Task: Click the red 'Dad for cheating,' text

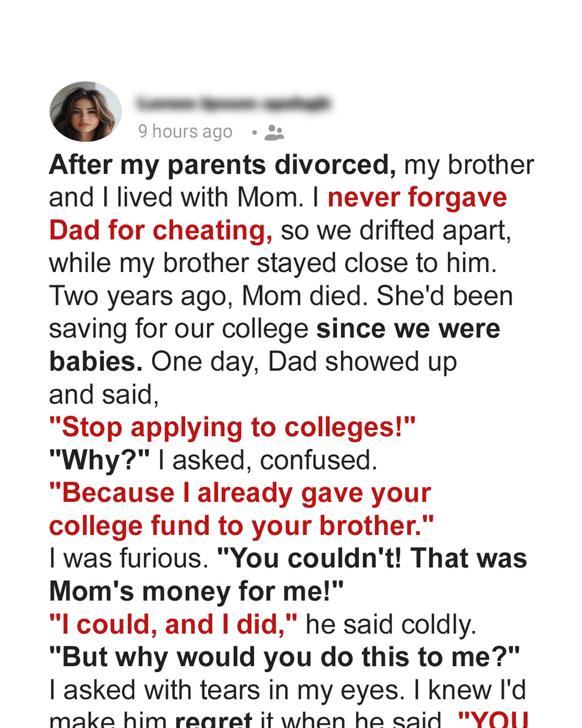Action: (161, 231)
